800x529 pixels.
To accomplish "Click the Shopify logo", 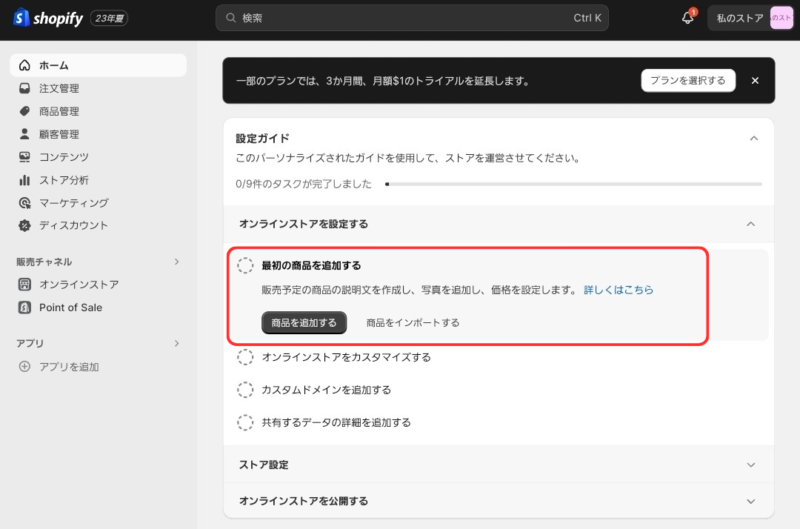I will [48, 18].
